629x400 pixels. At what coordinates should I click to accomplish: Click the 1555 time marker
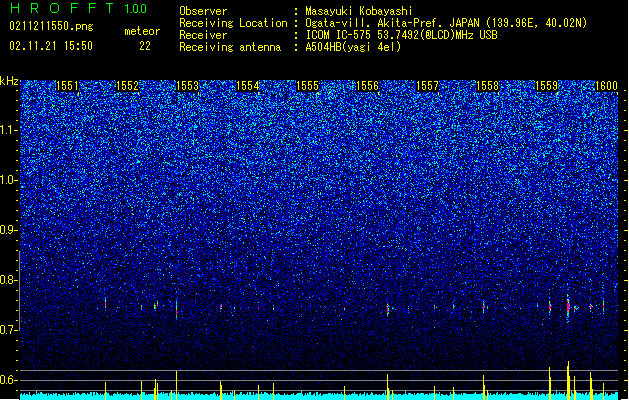point(307,86)
